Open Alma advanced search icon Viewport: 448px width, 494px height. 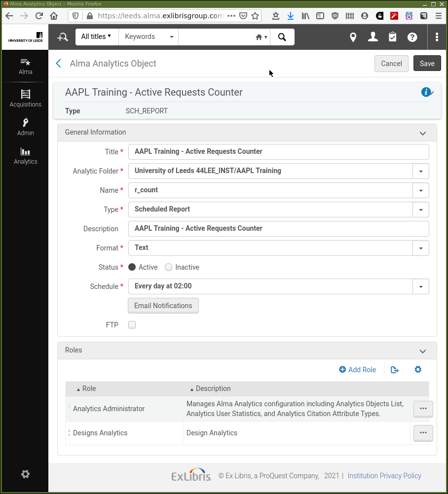pyautogui.click(x=63, y=37)
